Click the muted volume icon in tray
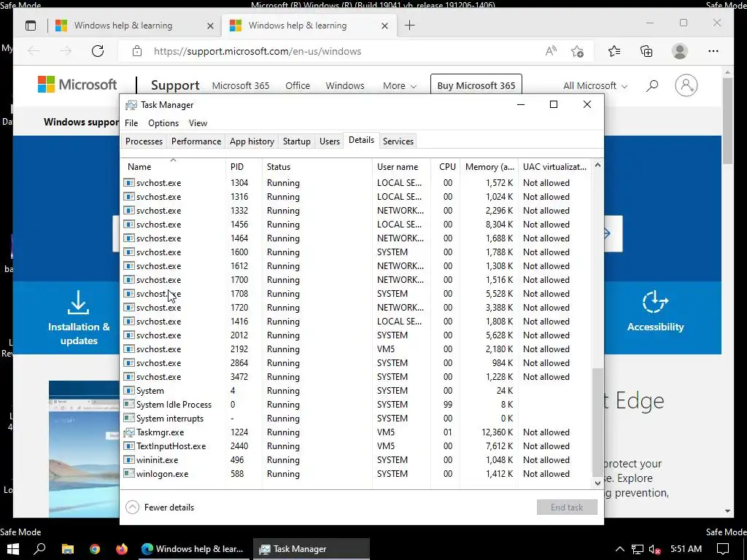The height and width of the screenshot is (560, 747). (655, 550)
